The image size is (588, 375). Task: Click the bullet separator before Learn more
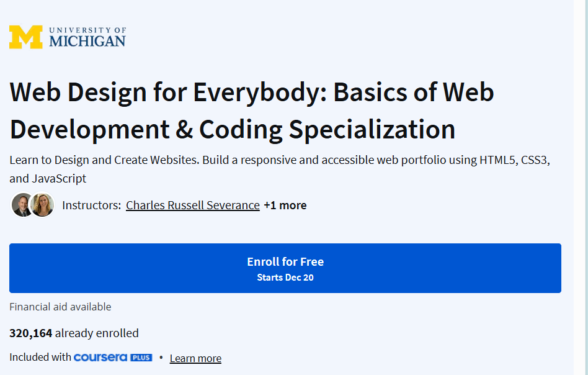(161, 358)
